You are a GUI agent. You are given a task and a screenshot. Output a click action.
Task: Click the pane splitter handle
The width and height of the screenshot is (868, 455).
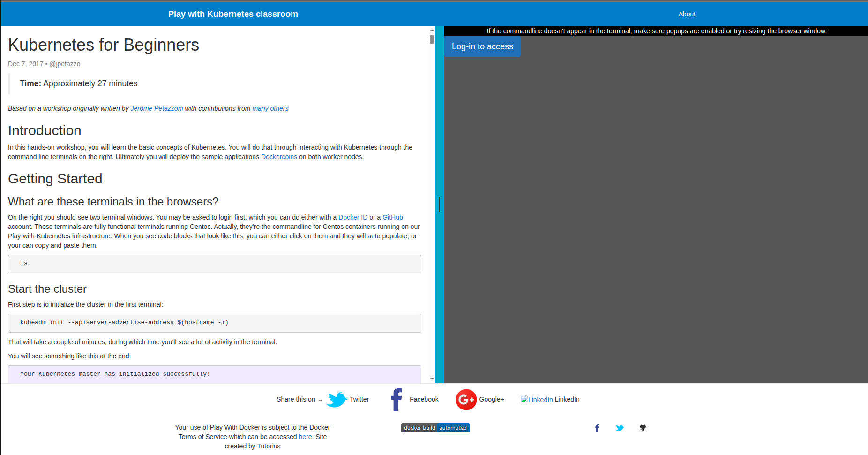tap(440, 205)
